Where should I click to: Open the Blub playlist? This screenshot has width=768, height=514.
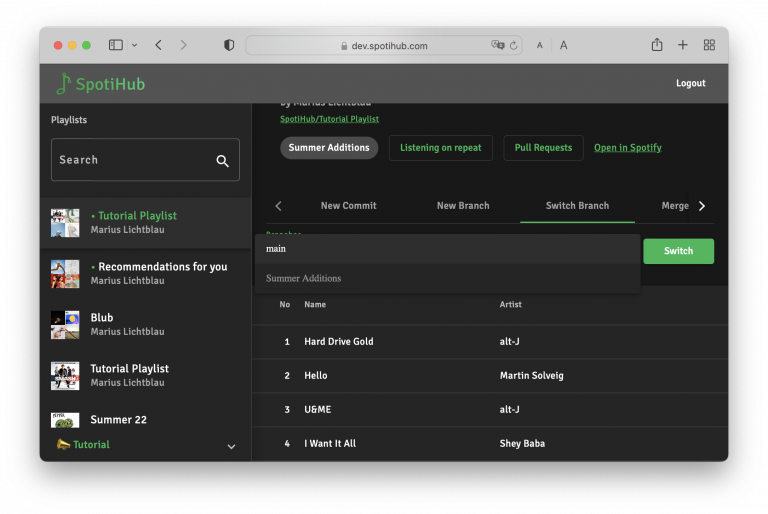[145, 324]
